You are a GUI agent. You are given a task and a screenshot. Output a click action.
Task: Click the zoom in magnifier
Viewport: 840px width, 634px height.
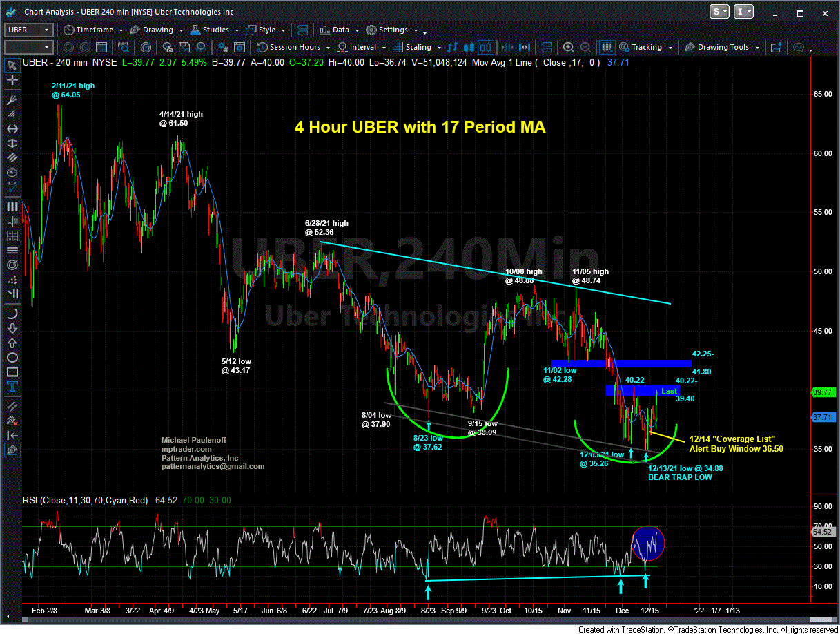pos(568,48)
